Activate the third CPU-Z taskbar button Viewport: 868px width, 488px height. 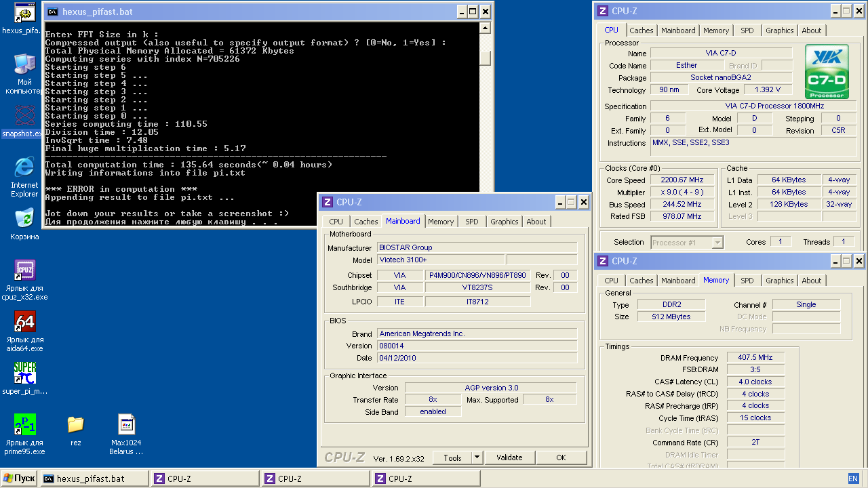(x=426, y=479)
